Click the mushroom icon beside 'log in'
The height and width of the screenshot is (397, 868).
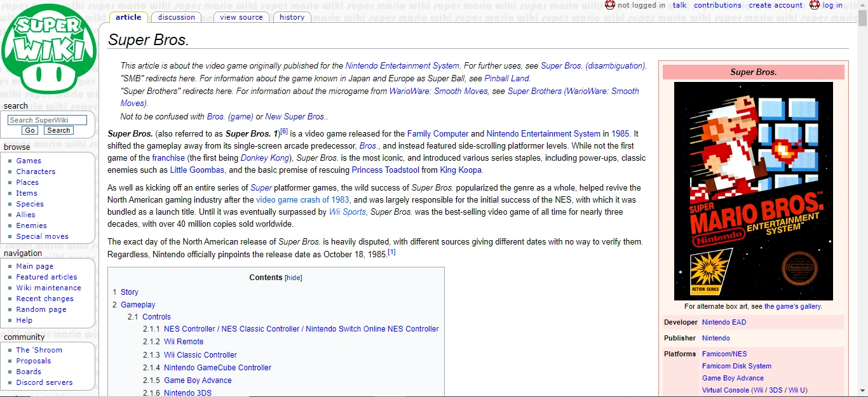[x=814, y=5]
